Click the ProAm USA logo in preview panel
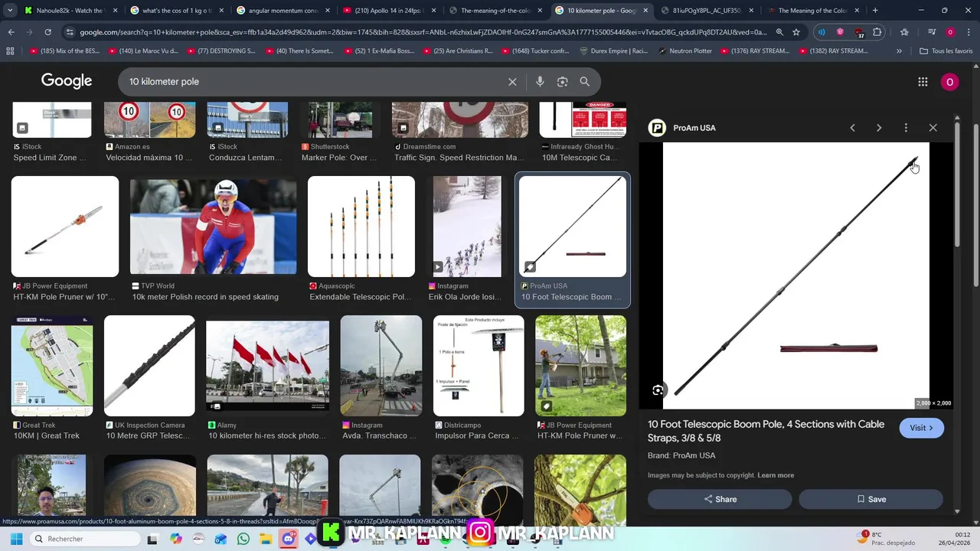Screen dimensions: 980x551 point(657,128)
